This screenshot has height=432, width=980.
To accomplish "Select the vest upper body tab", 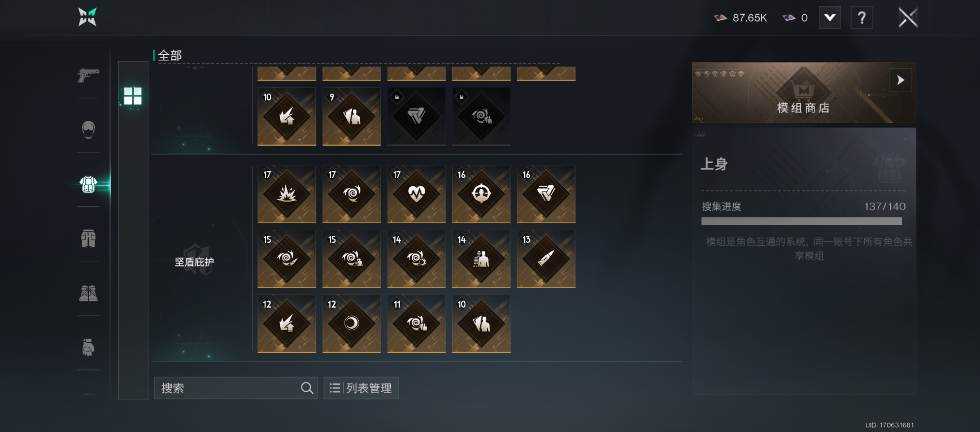I will point(88,185).
